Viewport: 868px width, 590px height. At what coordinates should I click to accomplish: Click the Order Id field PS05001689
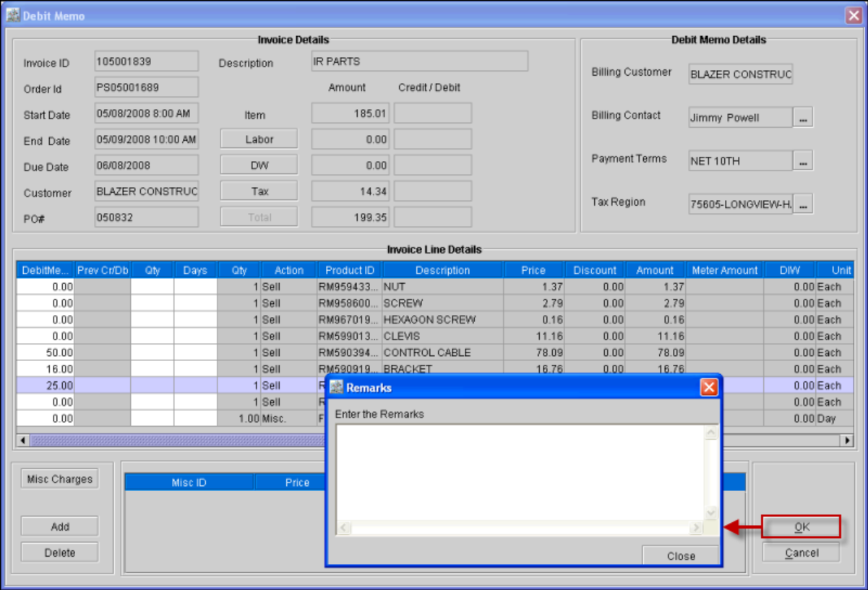(146, 87)
